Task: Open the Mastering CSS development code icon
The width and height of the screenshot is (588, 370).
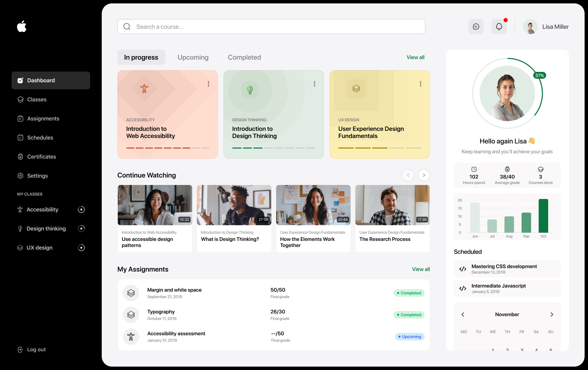Action: pyautogui.click(x=463, y=269)
